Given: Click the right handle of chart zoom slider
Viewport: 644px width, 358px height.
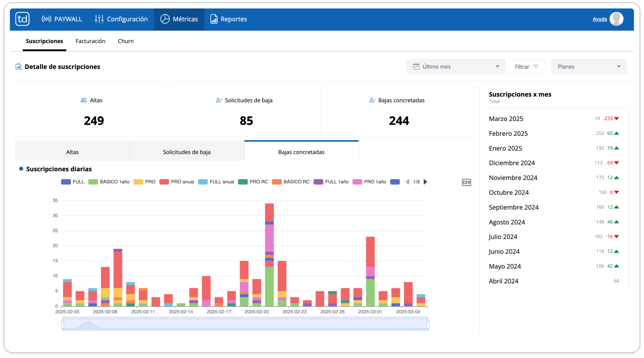Looking at the screenshot, I should tap(428, 325).
